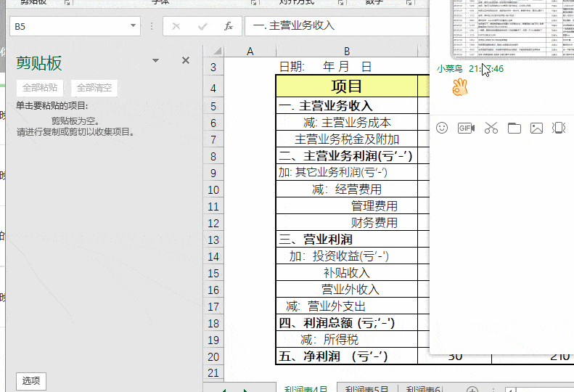Select cell 四、利润总额
Image resolution: width=574 pixels, height=392 pixels.
pos(347,323)
